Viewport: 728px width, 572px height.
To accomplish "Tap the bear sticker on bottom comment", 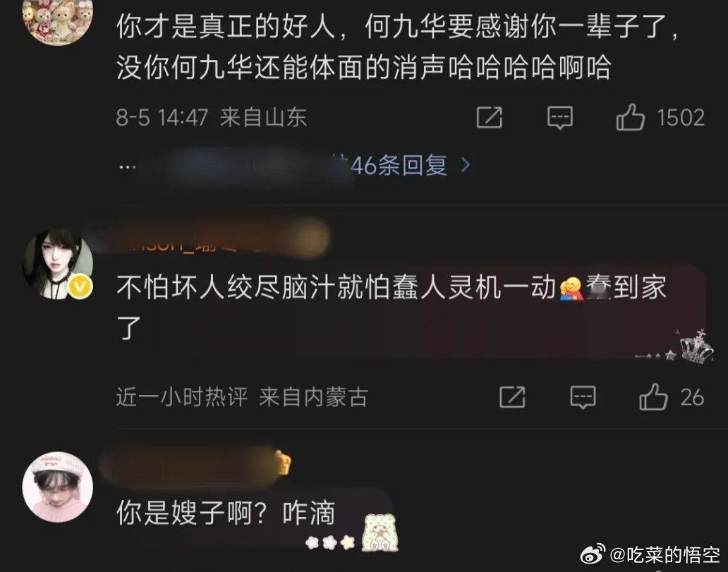I will 380,533.
